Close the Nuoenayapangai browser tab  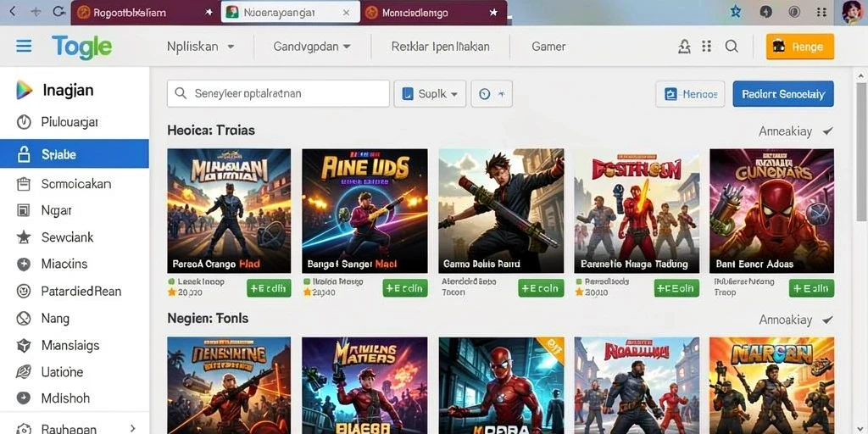click(346, 12)
